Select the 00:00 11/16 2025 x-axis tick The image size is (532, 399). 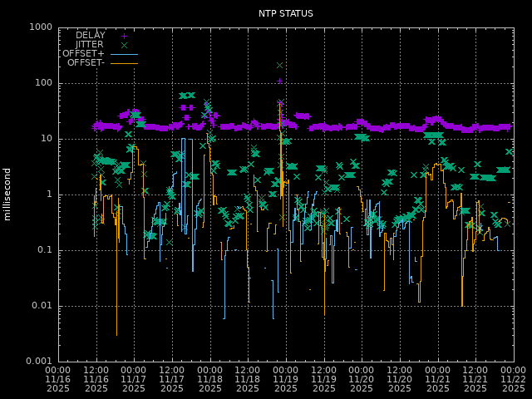click(x=58, y=379)
